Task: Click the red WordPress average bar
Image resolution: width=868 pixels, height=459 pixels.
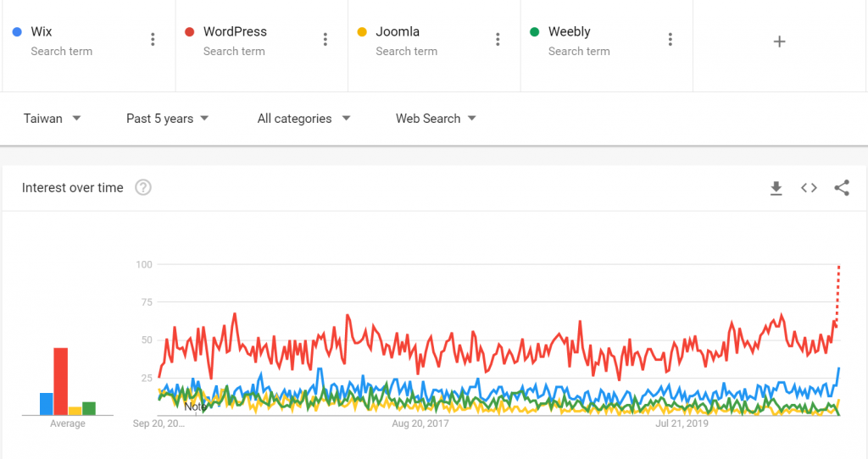Action: [x=61, y=381]
